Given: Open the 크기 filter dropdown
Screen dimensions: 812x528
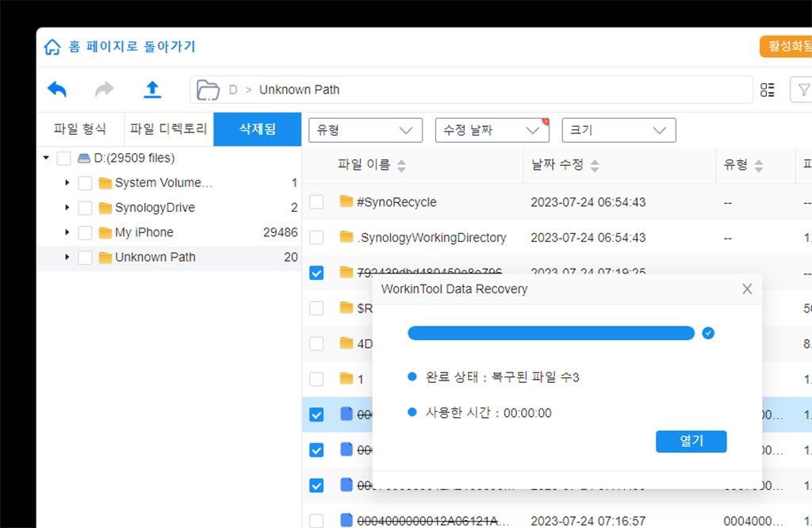Looking at the screenshot, I should tap(619, 130).
